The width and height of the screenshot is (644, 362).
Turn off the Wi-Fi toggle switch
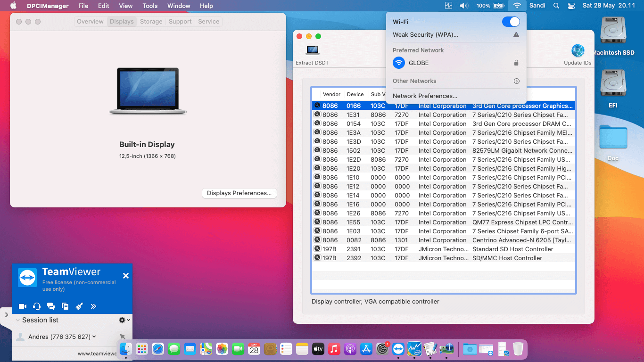[511, 22]
